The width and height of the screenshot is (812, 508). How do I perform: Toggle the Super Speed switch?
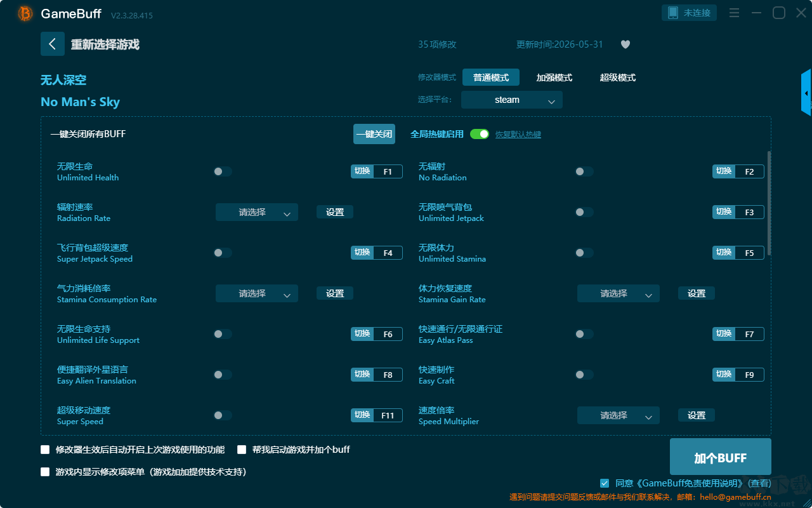[223, 415]
